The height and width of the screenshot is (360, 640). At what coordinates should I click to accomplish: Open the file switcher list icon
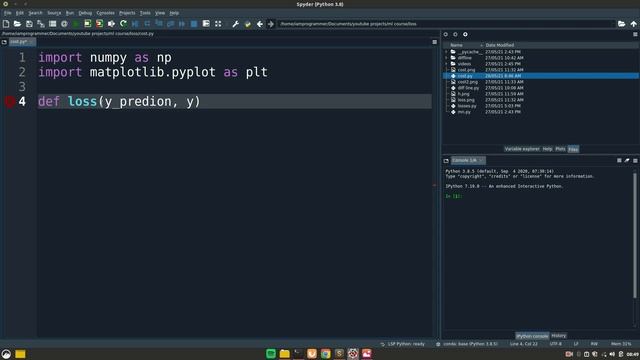[52, 24]
